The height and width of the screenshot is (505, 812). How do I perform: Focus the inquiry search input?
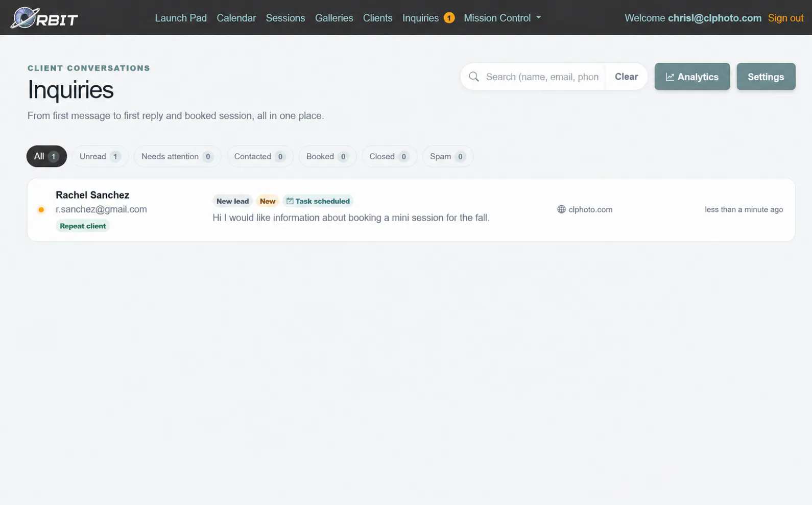[542, 77]
